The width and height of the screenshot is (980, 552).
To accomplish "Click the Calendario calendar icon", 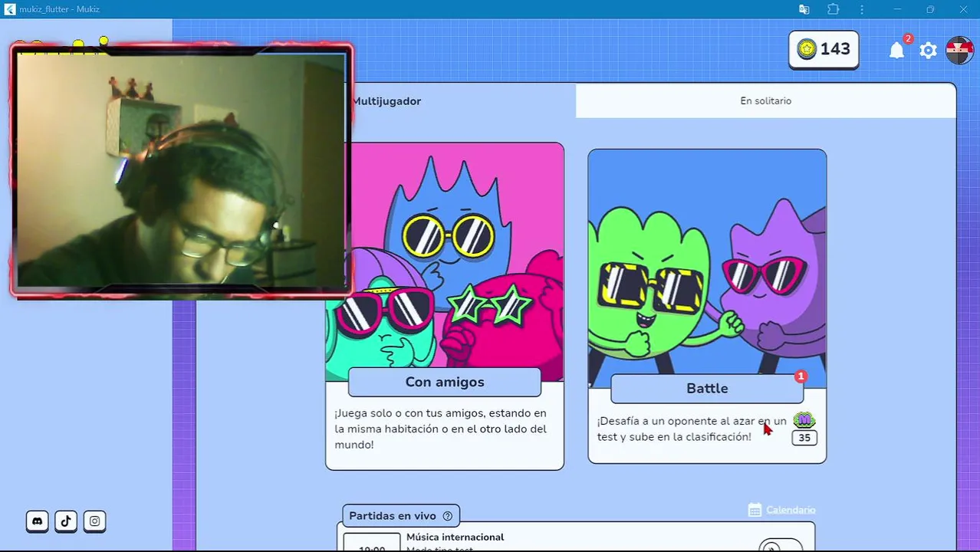I will coord(755,510).
